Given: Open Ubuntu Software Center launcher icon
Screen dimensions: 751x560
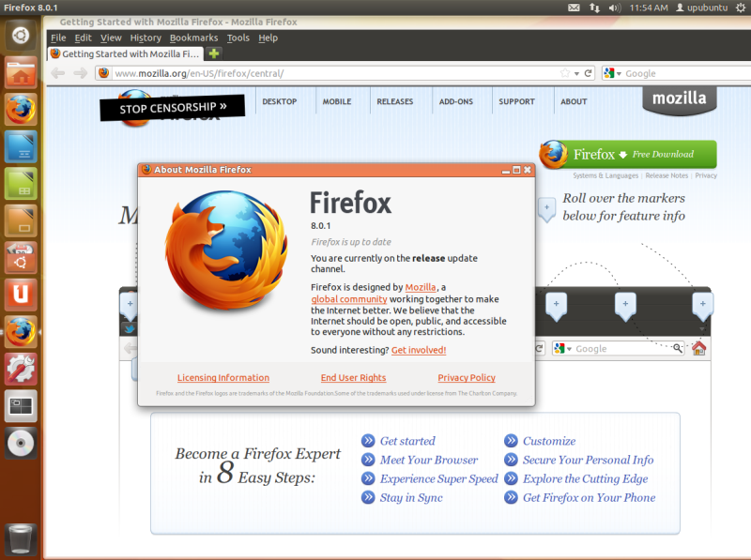Looking at the screenshot, I should [x=21, y=258].
